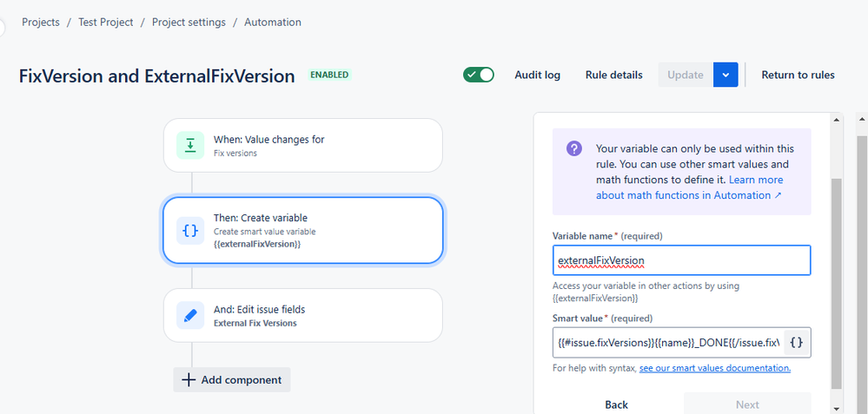Open smart value picker braces button
868x414 pixels.
(x=796, y=343)
